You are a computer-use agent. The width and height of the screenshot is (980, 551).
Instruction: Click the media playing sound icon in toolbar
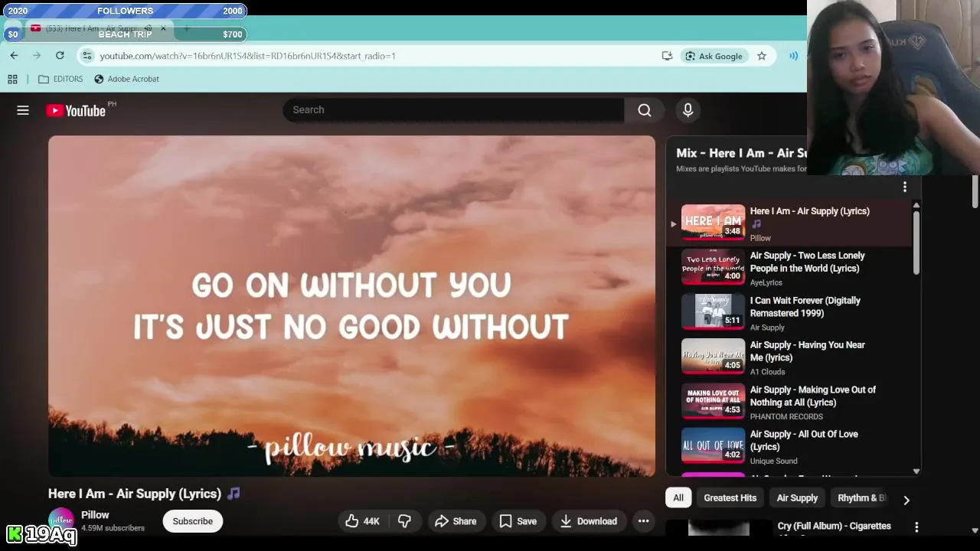click(794, 56)
